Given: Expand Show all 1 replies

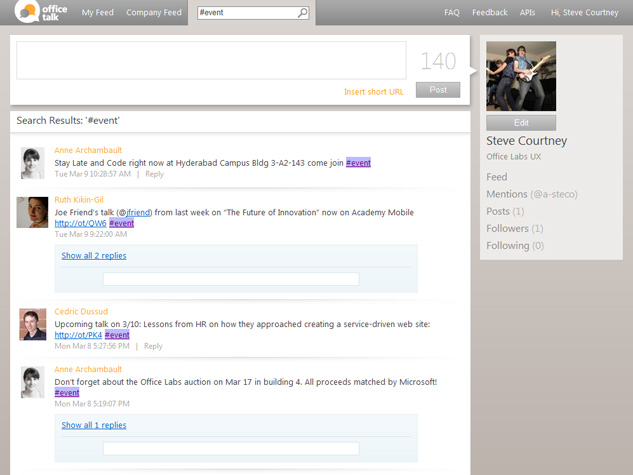Looking at the screenshot, I should [94, 425].
